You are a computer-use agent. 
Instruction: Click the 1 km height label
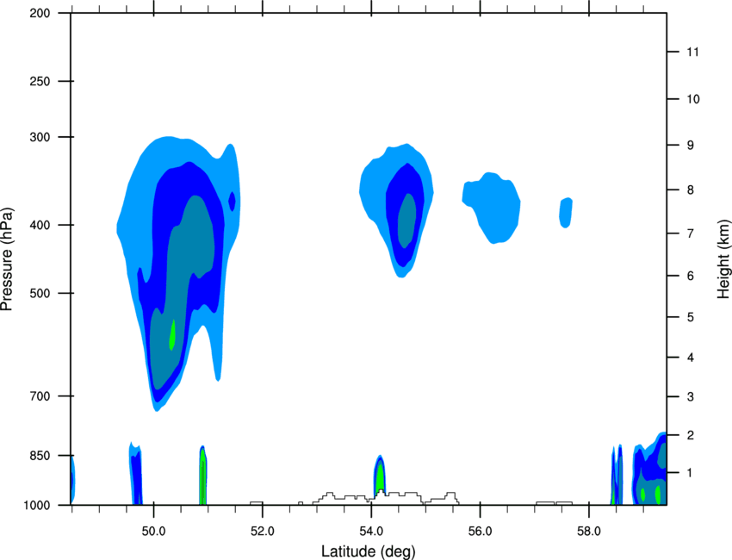pyautogui.click(x=691, y=473)
